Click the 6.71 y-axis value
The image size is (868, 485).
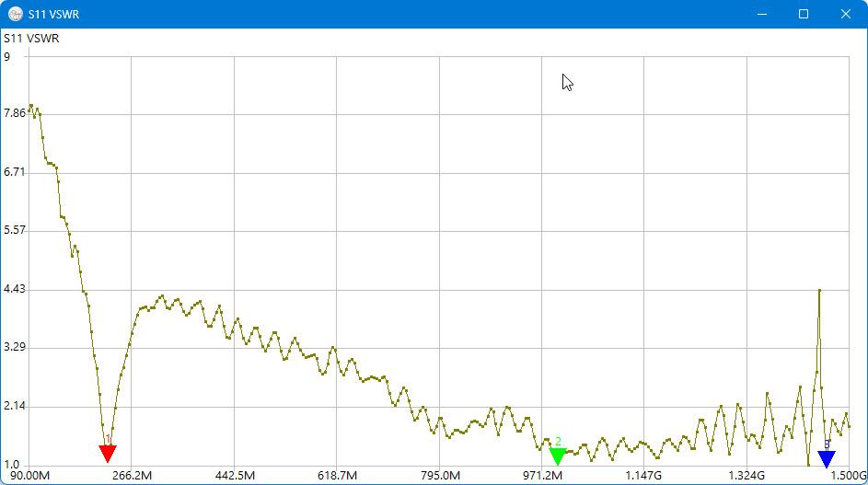(15, 171)
